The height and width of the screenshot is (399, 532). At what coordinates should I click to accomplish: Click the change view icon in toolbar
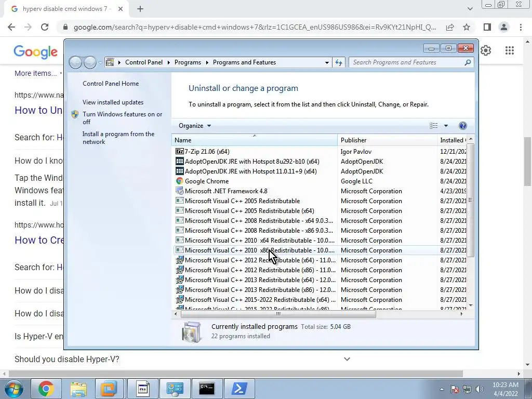tap(434, 126)
